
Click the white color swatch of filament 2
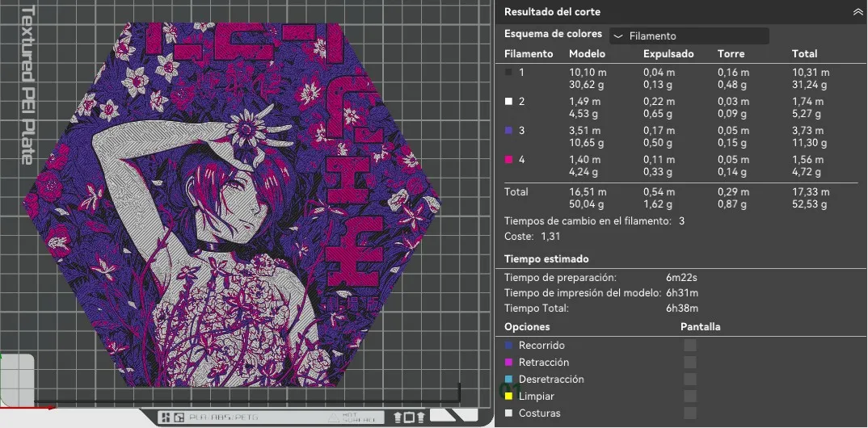click(x=508, y=101)
